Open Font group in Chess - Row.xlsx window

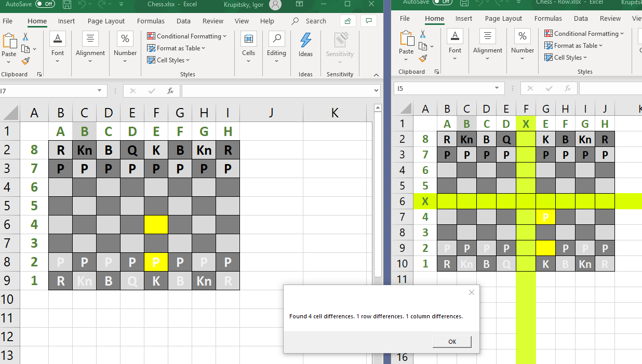point(455,45)
